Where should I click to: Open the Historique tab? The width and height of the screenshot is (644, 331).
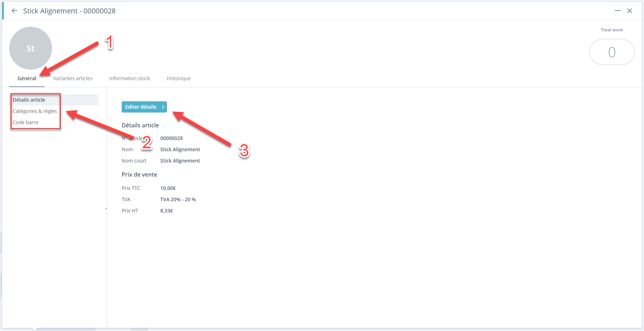(x=179, y=78)
